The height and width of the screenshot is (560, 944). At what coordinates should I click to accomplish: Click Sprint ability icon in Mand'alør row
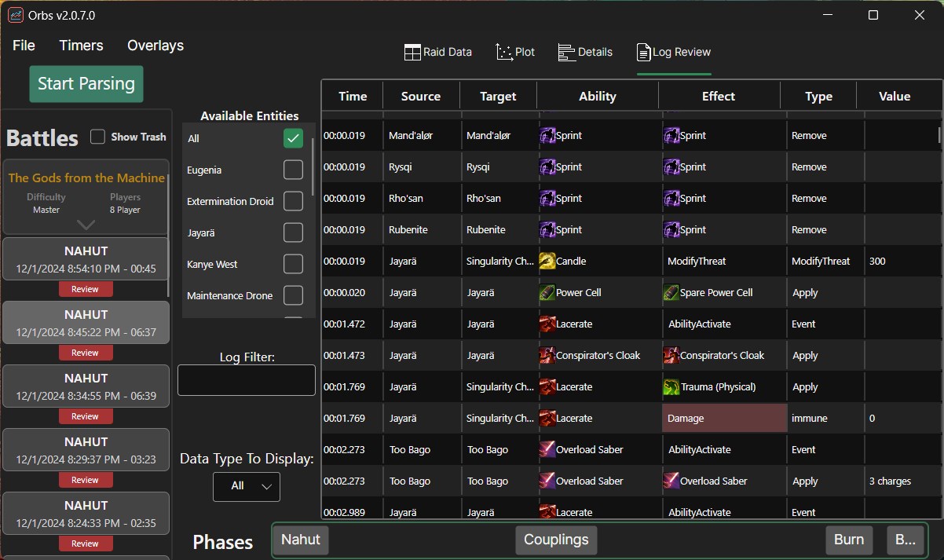[547, 136]
